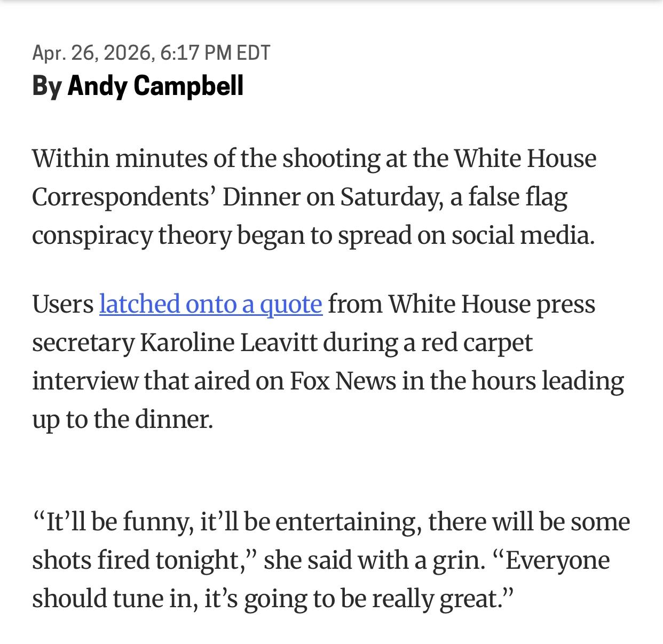Open author Andy Campbell's byline

(155, 85)
